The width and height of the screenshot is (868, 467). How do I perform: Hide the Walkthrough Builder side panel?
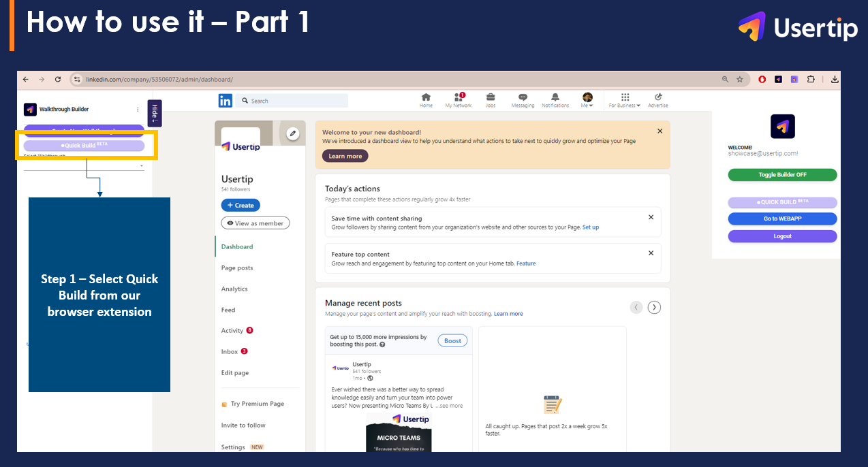[155, 113]
